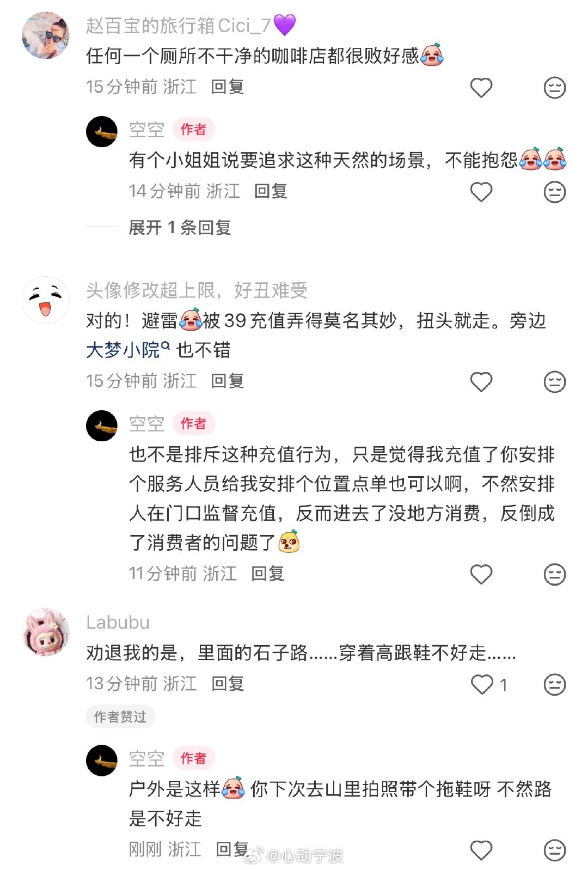
Task: Tap the 作者赞过 tag under Labubu
Action: pos(120,716)
